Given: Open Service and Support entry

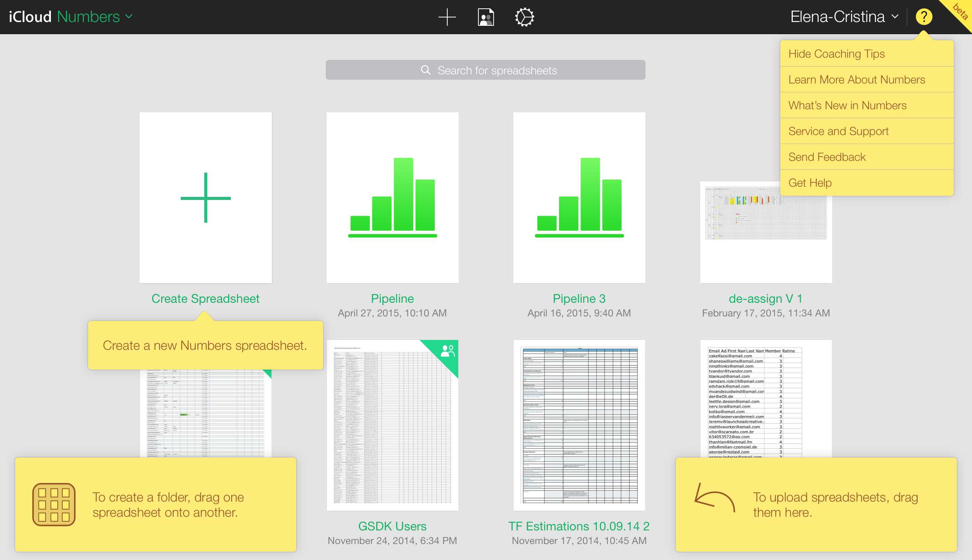Looking at the screenshot, I should tap(838, 131).
